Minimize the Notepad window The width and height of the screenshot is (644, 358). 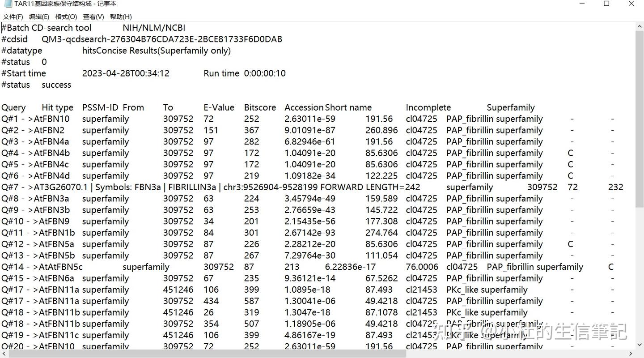582,4
